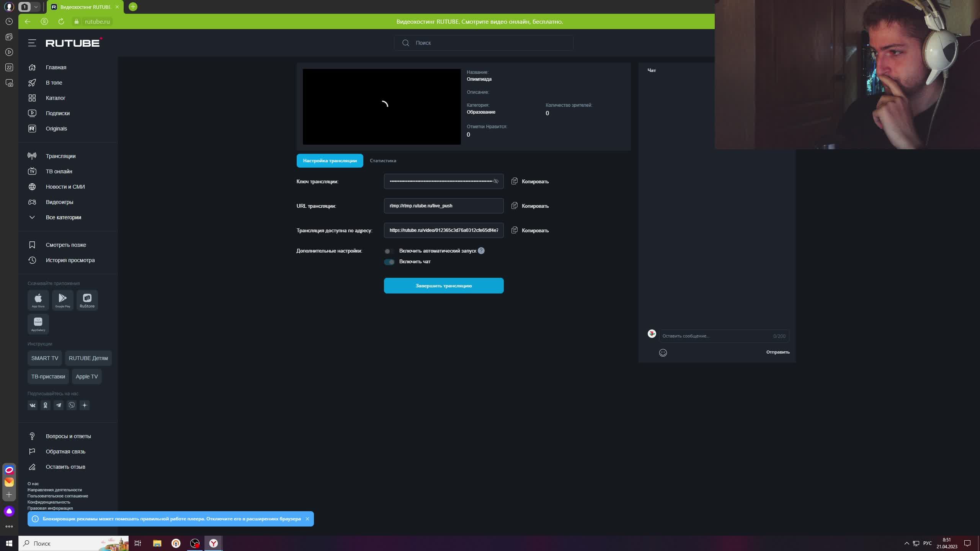Open the RUTUBE hamburger menu
This screenshot has width=980, height=551.
click(x=32, y=43)
